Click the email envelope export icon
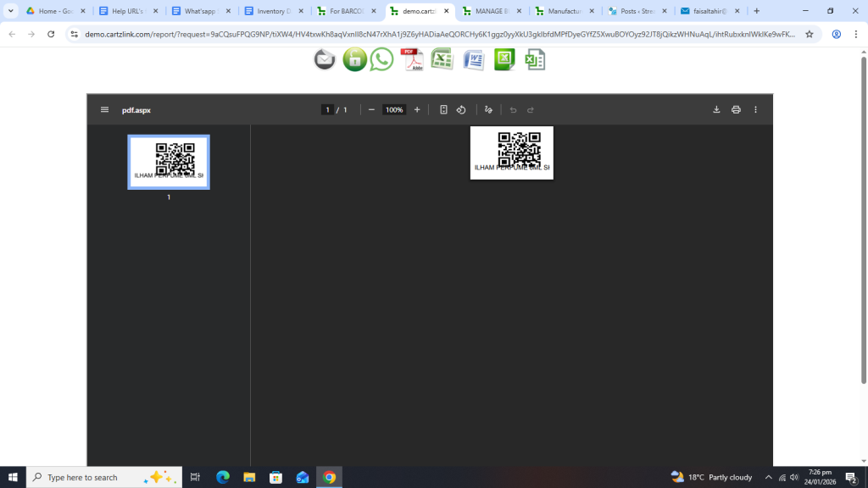This screenshot has width=868, height=488. pos(325,59)
